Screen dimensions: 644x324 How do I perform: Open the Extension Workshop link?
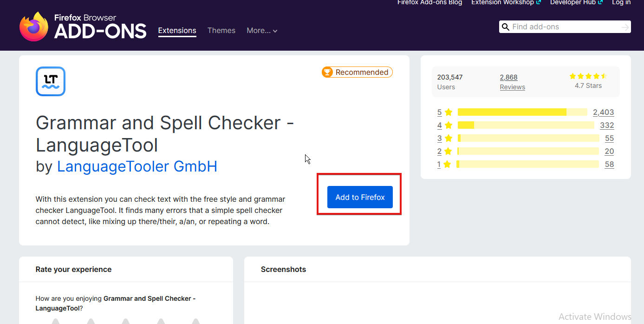(x=506, y=3)
